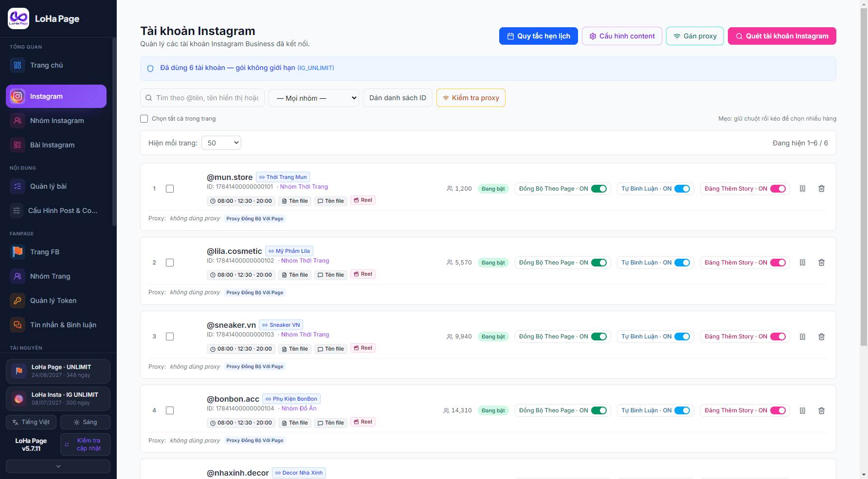Remove @sneaker.vn using its trash icon
The width and height of the screenshot is (868, 479).
pos(821,337)
